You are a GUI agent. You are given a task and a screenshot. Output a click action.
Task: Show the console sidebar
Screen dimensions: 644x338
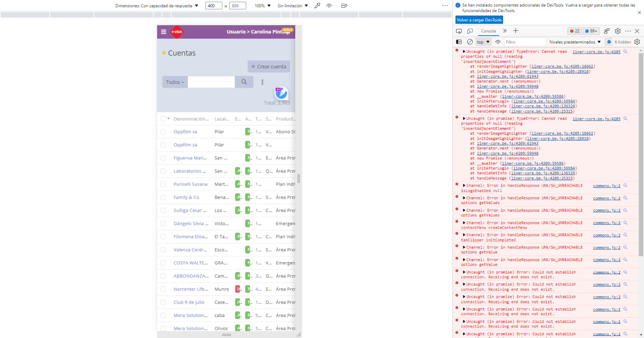point(459,42)
